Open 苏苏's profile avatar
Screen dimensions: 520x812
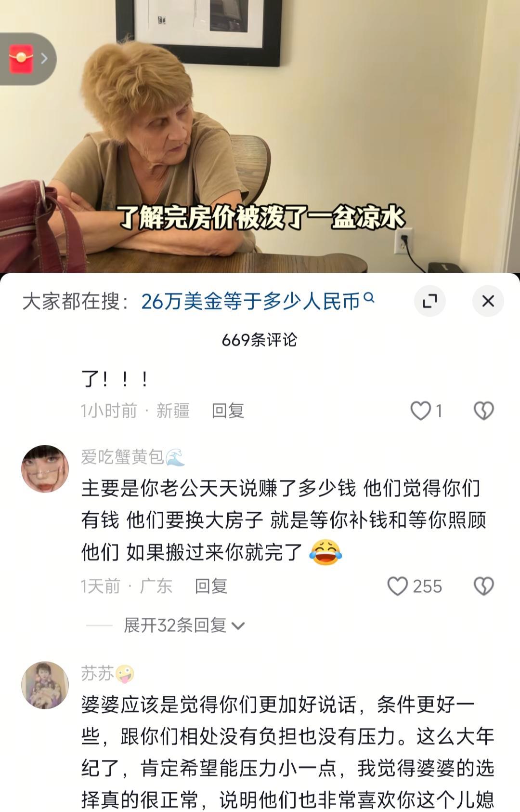pos(45,685)
